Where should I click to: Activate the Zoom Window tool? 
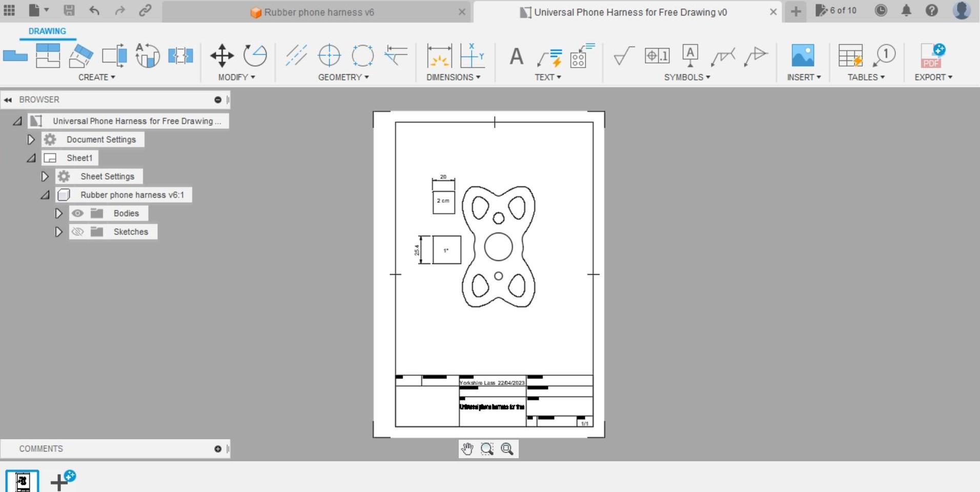487,449
